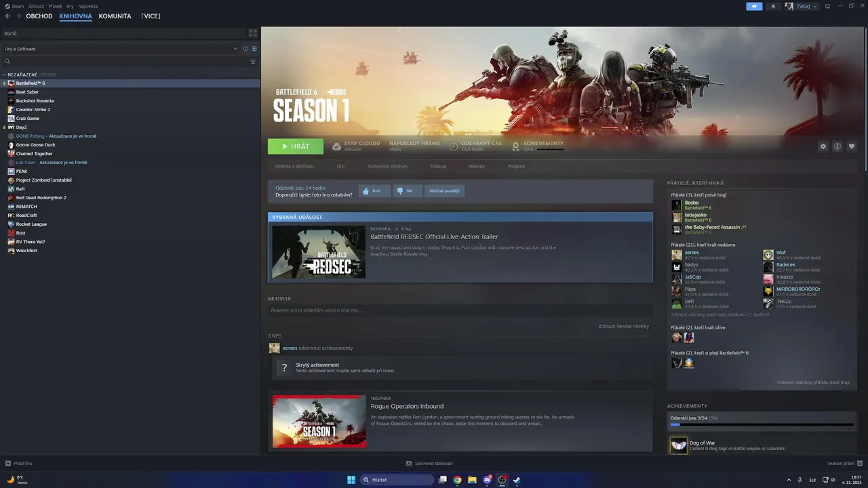Screen dimensions: 868x488
Task: Click the thumbs-down Ne button
Action: pos(406,191)
